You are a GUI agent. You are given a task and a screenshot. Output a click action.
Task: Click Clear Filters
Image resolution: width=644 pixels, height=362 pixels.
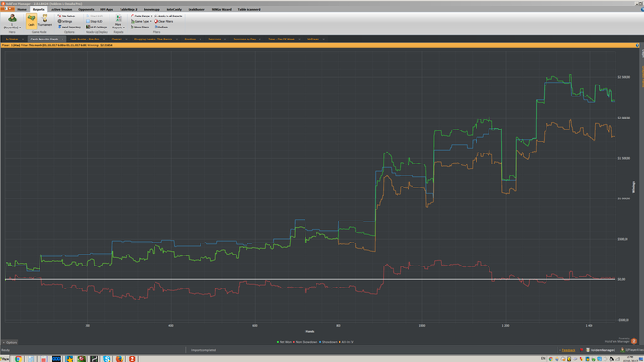pyautogui.click(x=164, y=21)
